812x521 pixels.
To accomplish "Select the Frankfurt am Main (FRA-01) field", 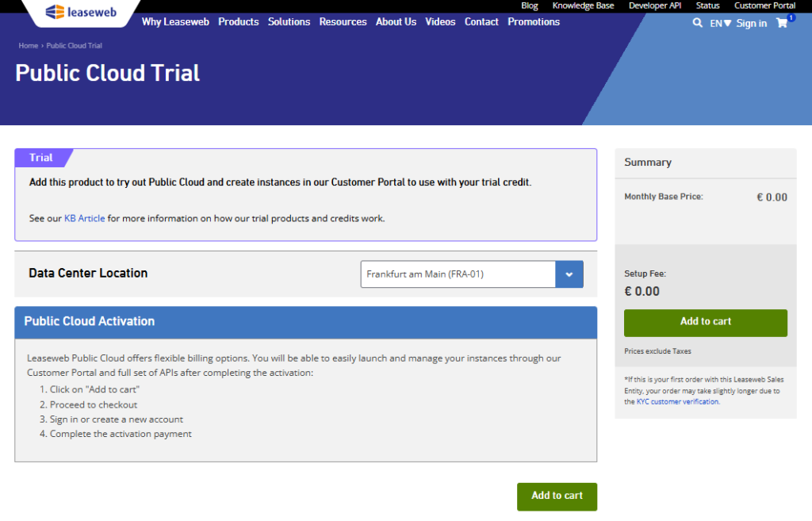I will coord(458,274).
